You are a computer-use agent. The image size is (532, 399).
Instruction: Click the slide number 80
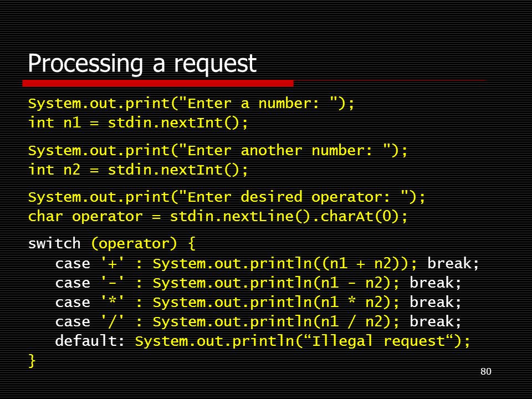(486, 371)
